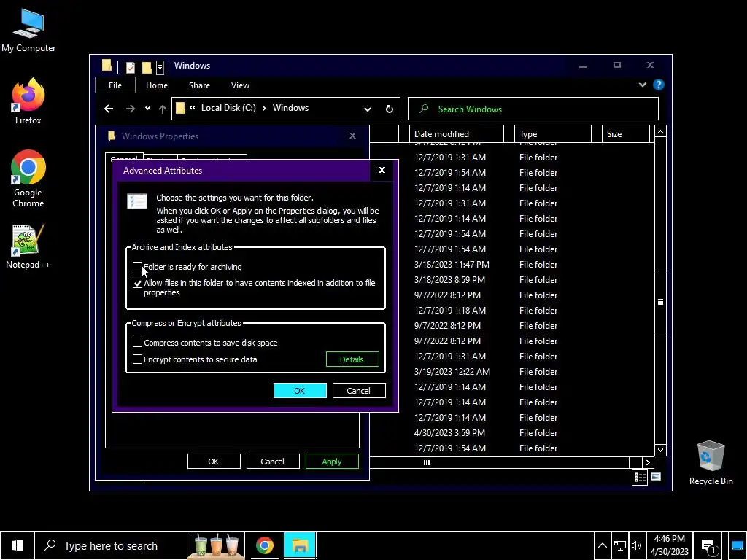Click OK in Windows Properties dialog

(x=214, y=462)
